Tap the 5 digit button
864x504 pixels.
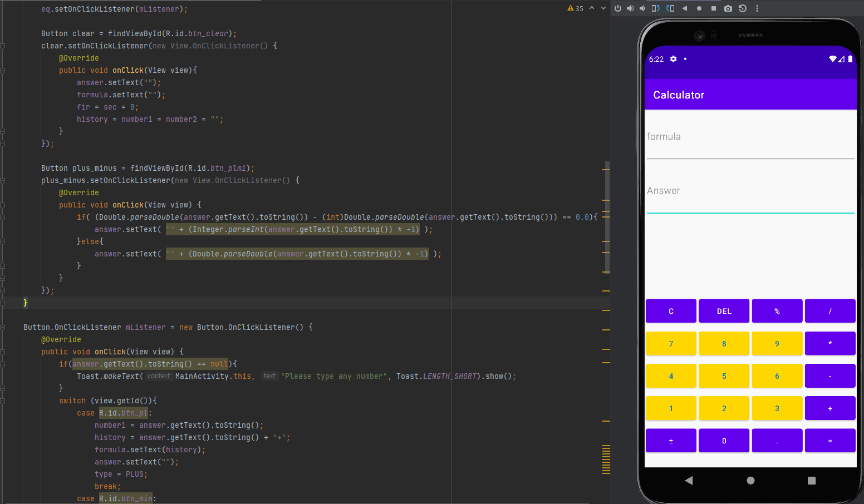(724, 376)
